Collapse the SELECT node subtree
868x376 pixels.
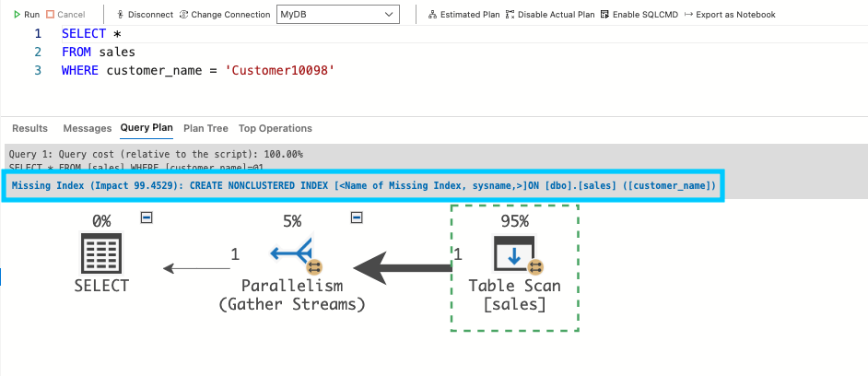point(146,217)
